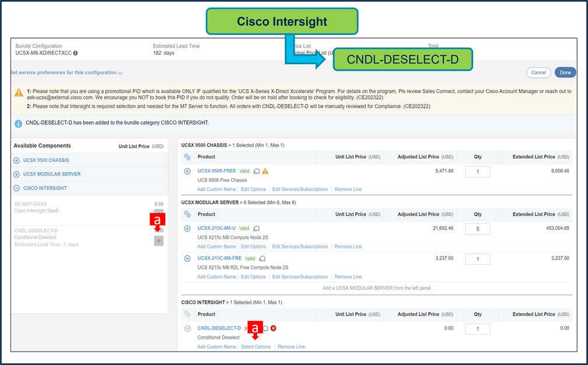Click the UCSX-9508-FREE quantity field
This screenshot has width=588, height=365.
pyautogui.click(x=477, y=171)
